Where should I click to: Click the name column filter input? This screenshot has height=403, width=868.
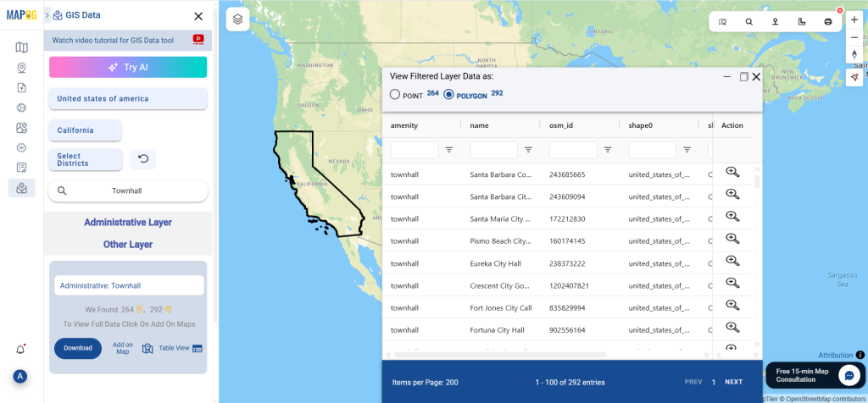click(494, 150)
